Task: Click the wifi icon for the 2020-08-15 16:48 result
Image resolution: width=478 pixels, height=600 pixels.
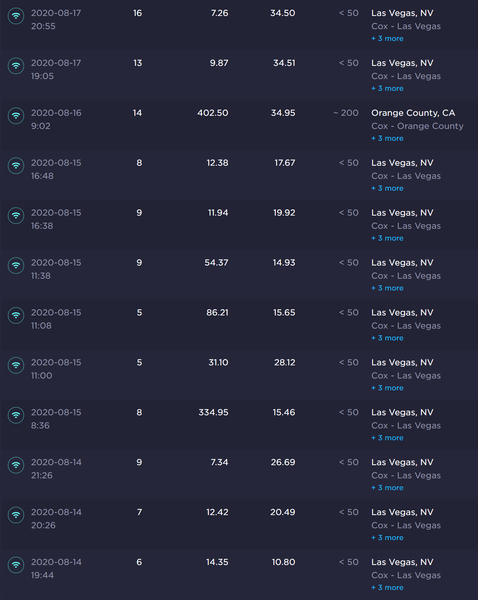Action: click(16, 166)
